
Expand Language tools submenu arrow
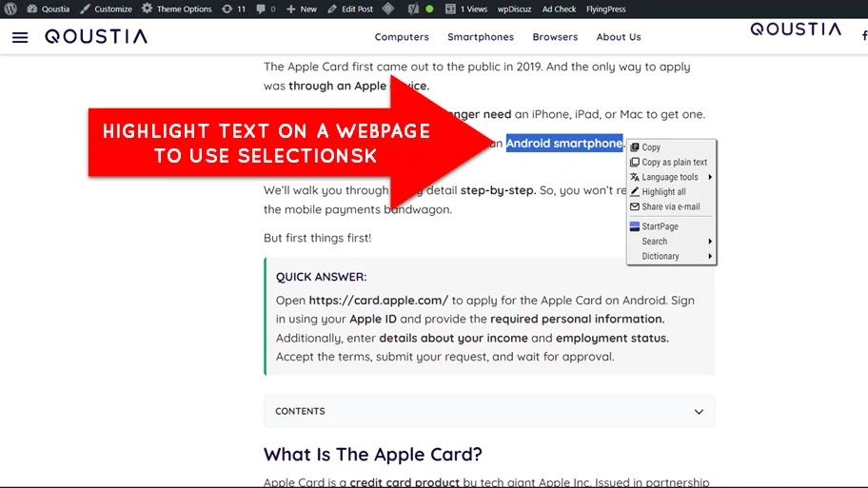coord(710,177)
